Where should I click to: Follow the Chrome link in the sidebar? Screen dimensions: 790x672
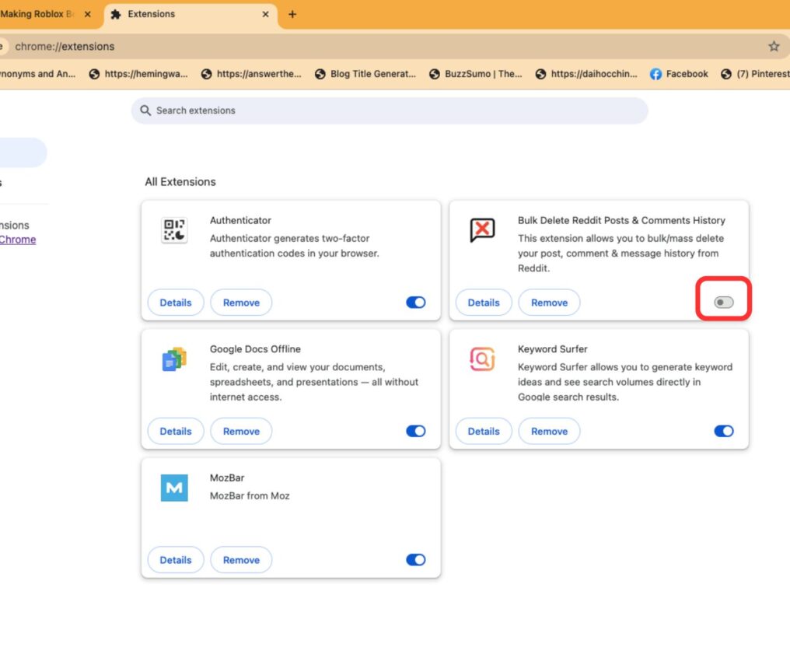18,239
